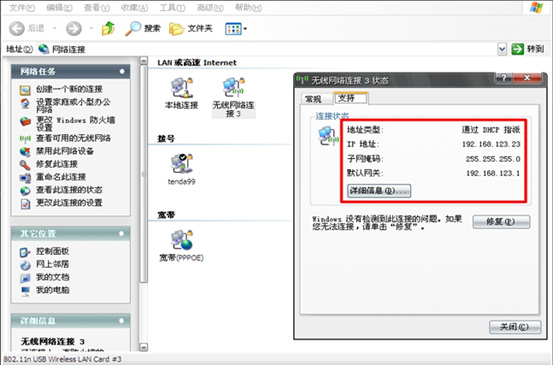Viewport: 553px width, 365px height.
Task: Click 创建一个新的连接 task icon
Action: click(x=25, y=90)
